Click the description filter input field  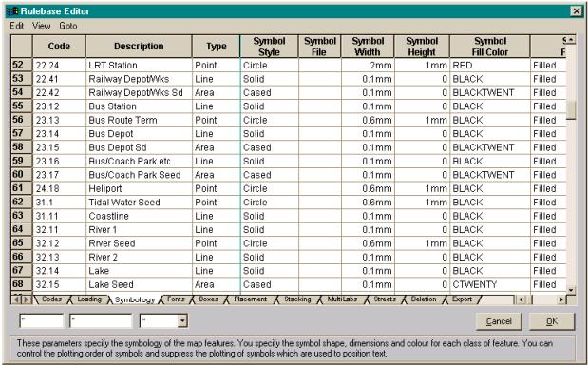101,320
